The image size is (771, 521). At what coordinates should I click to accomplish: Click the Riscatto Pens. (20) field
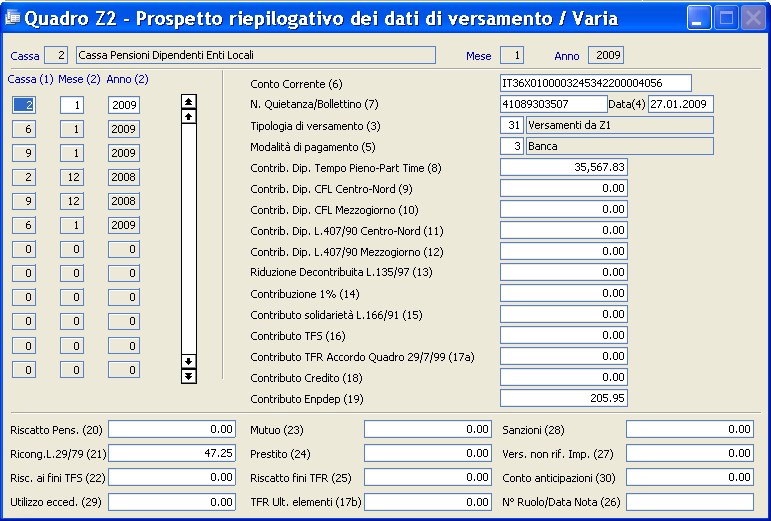(x=172, y=429)
